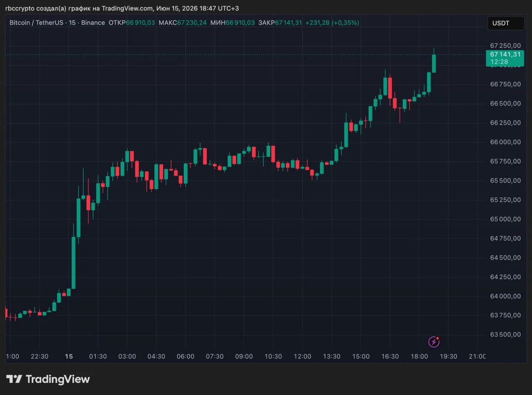This screenshot has height=395, width=532.
Task: Click the МИН value 66 910,03 in legend
Action: click(x=240, y=22)
